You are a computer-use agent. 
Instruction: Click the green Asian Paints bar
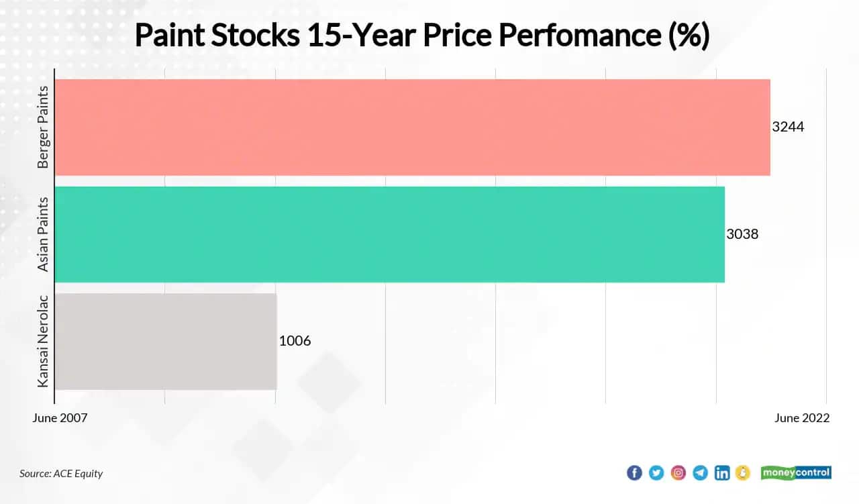(389, 234)
